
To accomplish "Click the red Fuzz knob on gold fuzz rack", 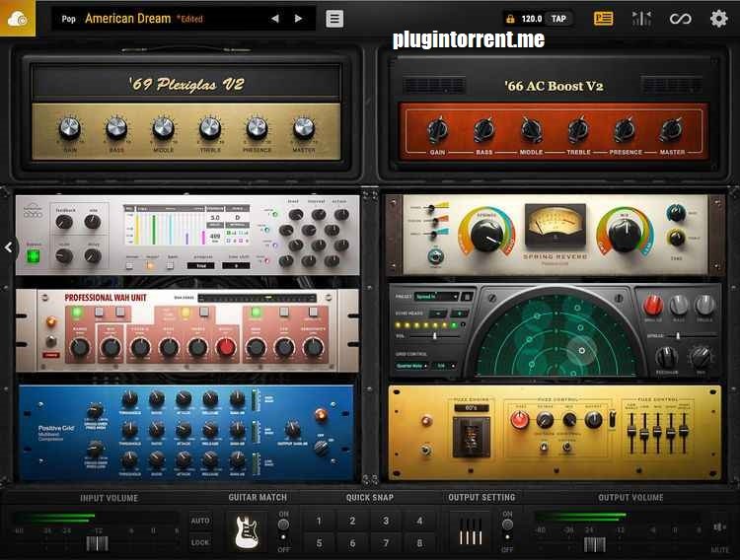I will (520, 419).
